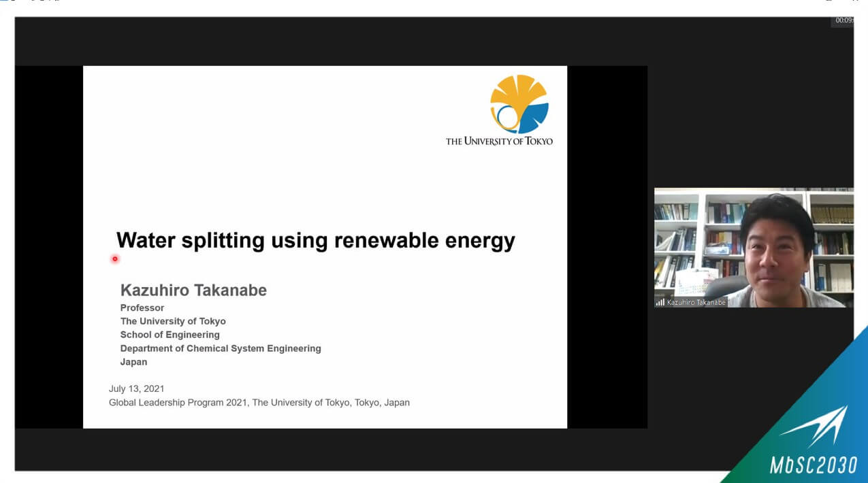Click the recording timer at the top right

point(844,20)
